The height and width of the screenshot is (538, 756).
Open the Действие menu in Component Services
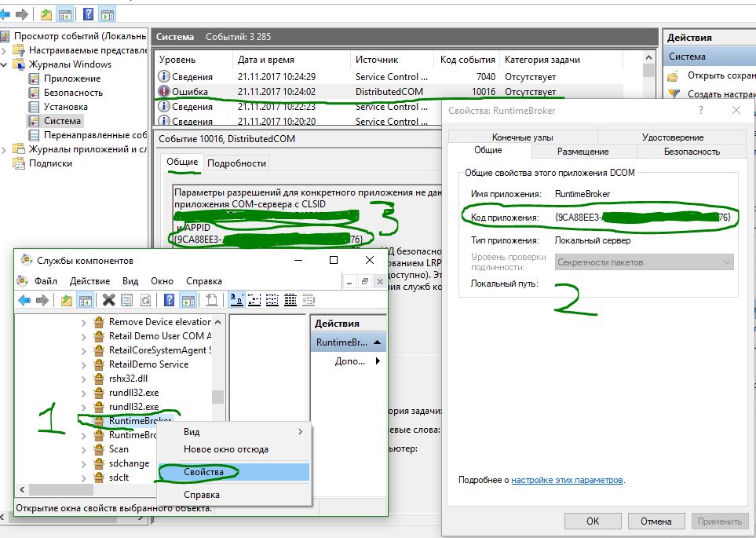point(89,281)
